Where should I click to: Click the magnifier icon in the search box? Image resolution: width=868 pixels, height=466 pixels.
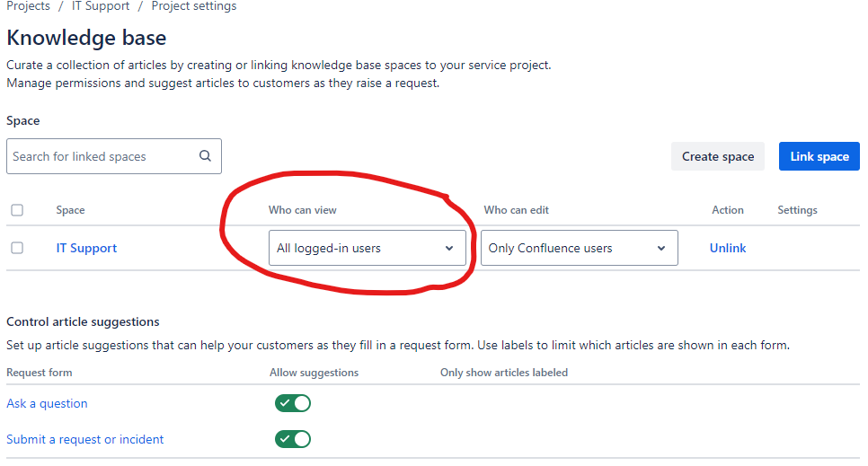coord(206,156)
